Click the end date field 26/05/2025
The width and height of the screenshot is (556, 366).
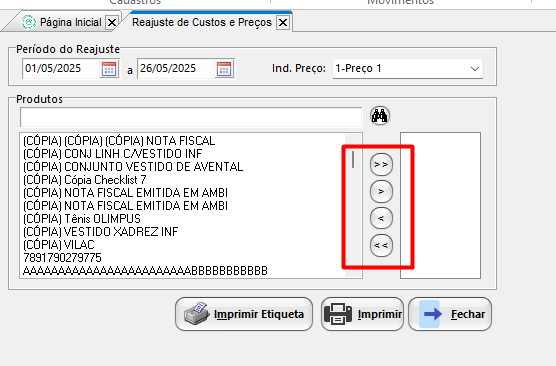pyautogui.click(x=176, y=68)
